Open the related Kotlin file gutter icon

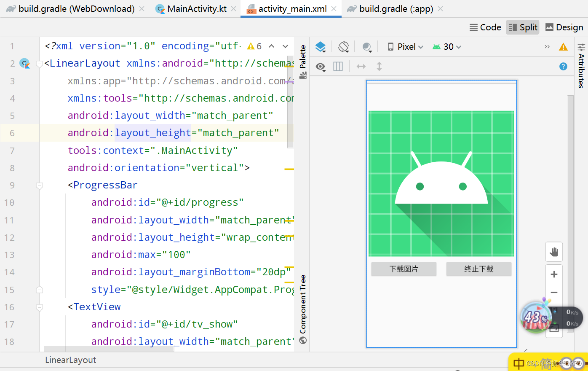tap(25, 64)
